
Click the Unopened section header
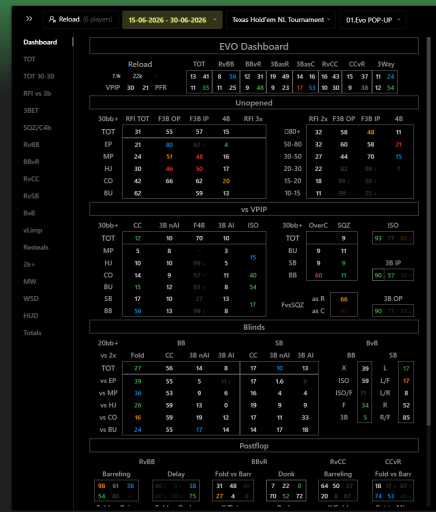point(254,103)
